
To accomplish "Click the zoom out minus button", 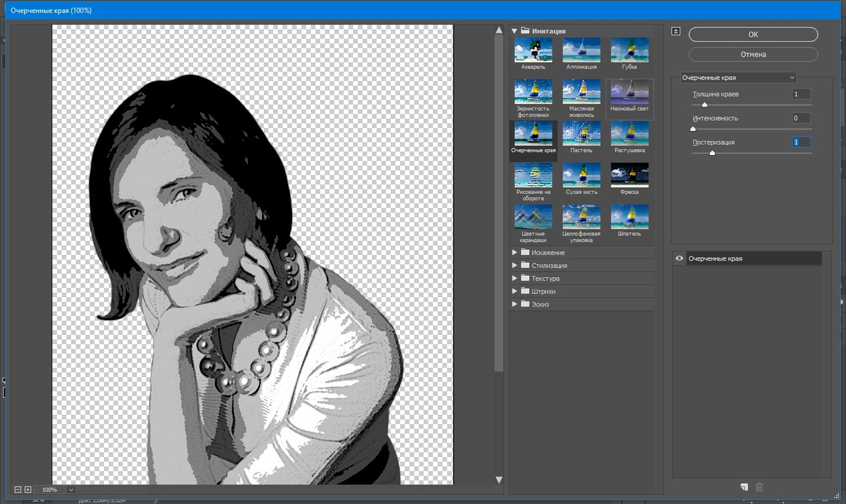I will click(x=18, y=490).
